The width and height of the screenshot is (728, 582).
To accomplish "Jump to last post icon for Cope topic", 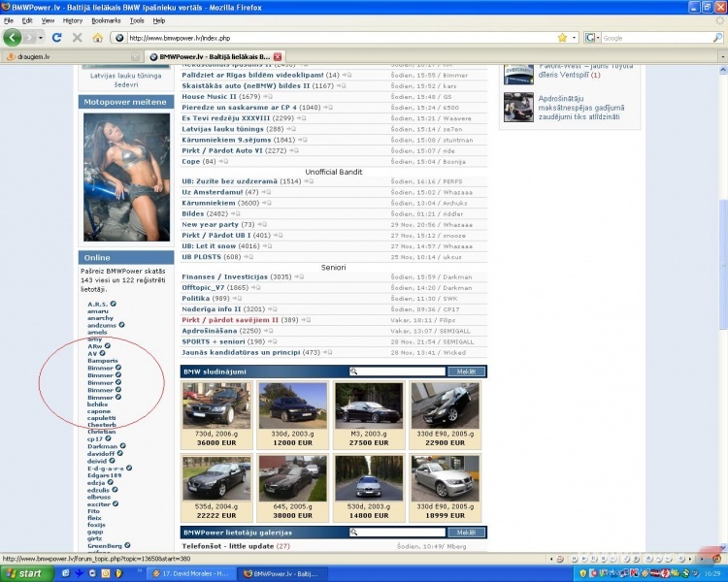I will [x=223, y=162].
